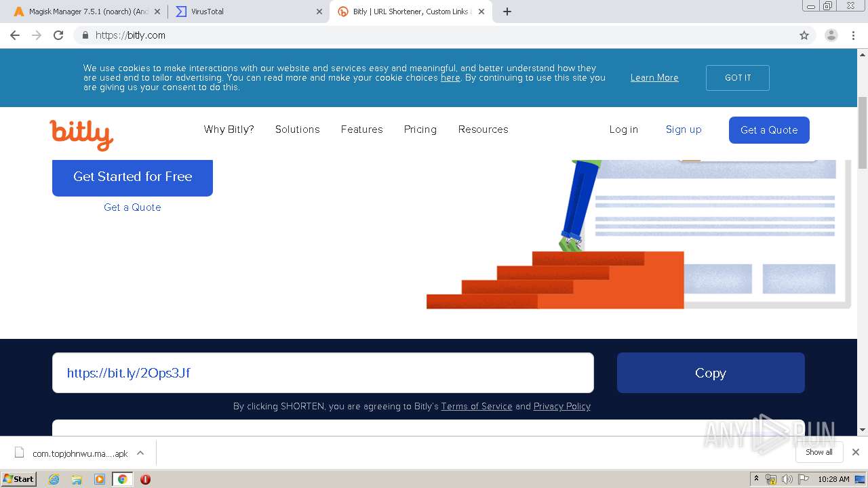The image size is (868, 488).
Task: Show all downloads
Action: click(x=819, y=452)
